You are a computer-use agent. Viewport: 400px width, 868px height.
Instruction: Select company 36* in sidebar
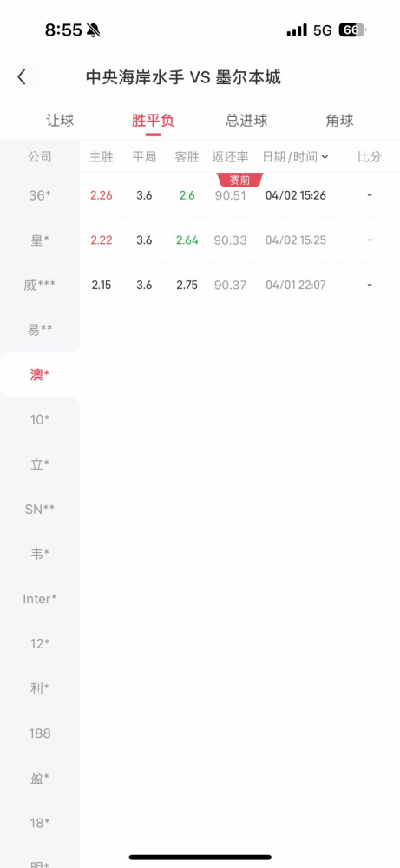40,194
